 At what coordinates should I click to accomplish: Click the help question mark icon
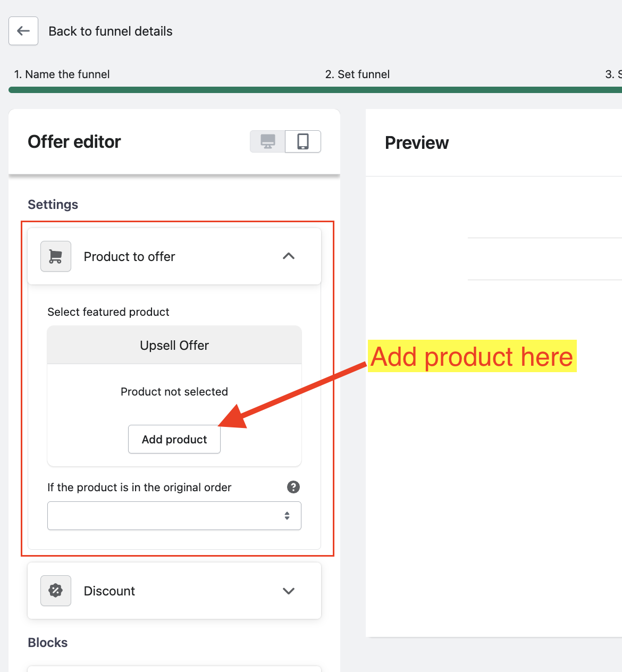pyautogui.click(x=293, y=487)
